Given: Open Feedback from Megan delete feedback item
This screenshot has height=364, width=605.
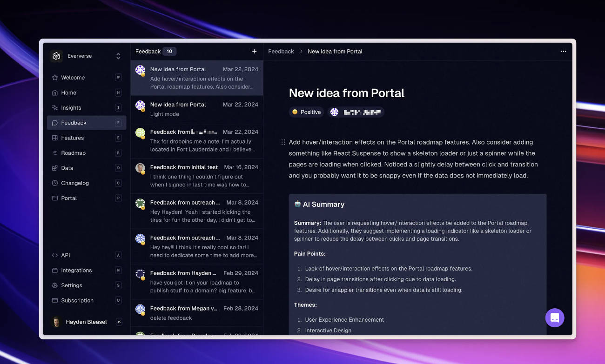Looking at the screenshot, I should click(x=197, y=313).
